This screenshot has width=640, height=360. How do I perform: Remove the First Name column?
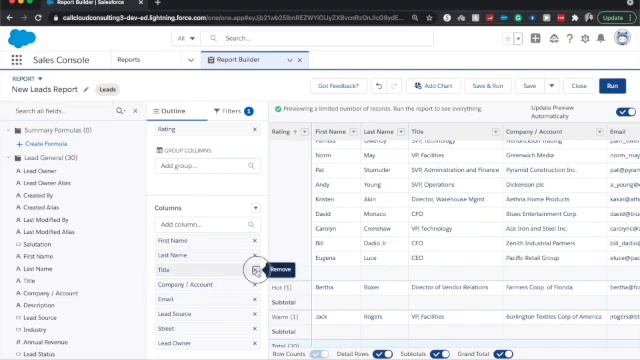click(255, 241)
